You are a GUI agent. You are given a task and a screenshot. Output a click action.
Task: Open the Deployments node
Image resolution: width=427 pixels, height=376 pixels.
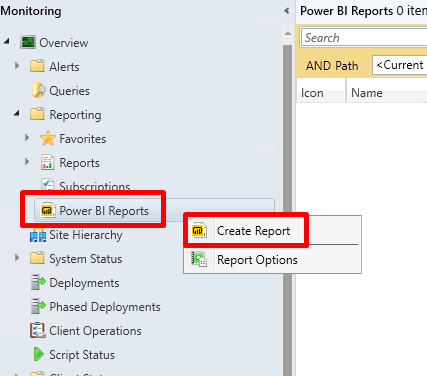click(x=84, y=283)
